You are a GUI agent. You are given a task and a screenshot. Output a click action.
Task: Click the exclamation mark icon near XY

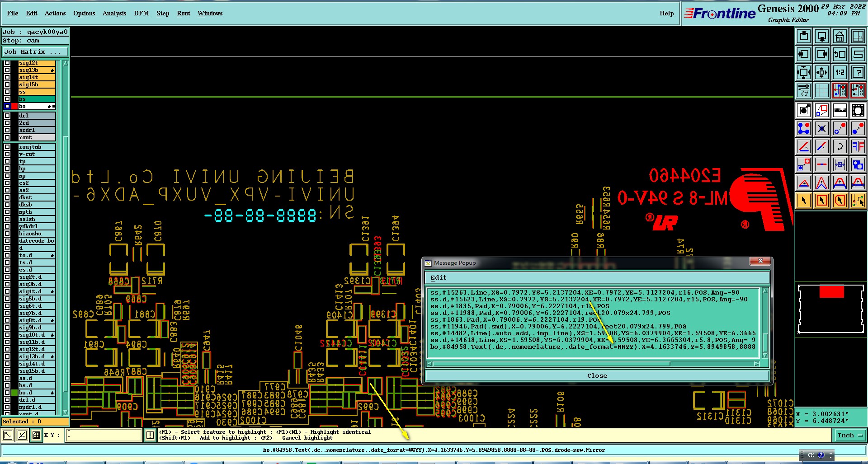coord(150,435)
